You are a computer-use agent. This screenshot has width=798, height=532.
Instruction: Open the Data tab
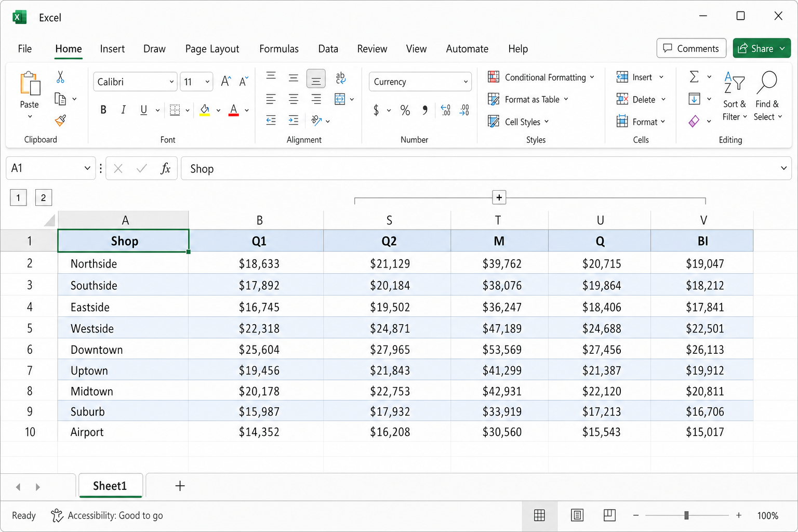tap(328, 49)
